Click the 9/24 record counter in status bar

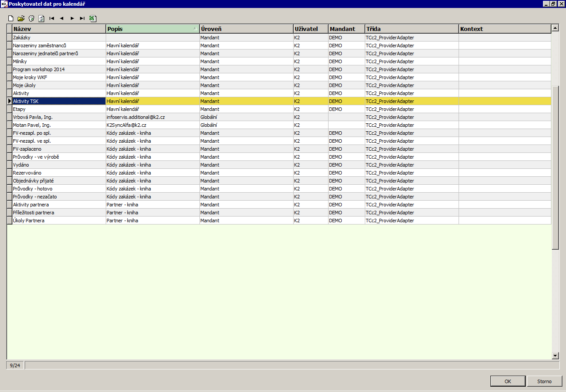pyautogui.click(x=15, y=365)
